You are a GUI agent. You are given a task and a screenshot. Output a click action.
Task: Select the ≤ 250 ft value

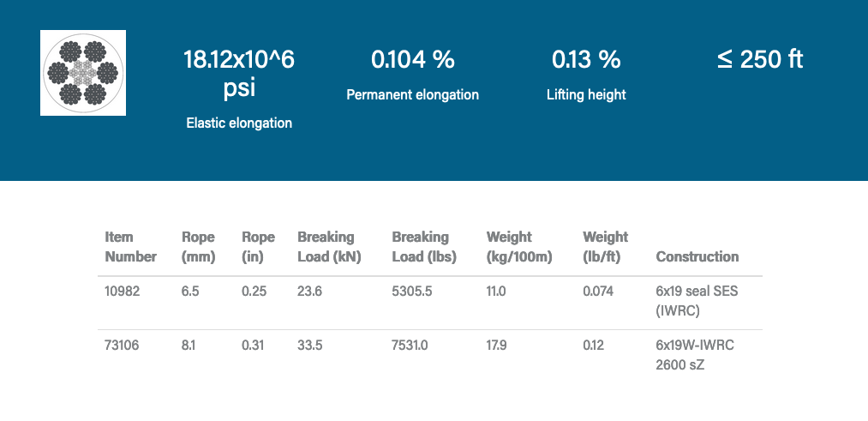coord(759,59)
